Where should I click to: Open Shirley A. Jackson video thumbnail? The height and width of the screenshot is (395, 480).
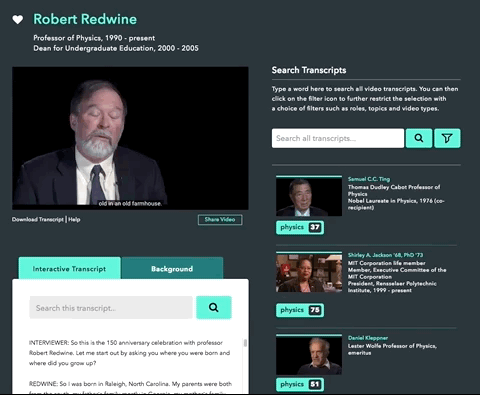pos(309,272)
